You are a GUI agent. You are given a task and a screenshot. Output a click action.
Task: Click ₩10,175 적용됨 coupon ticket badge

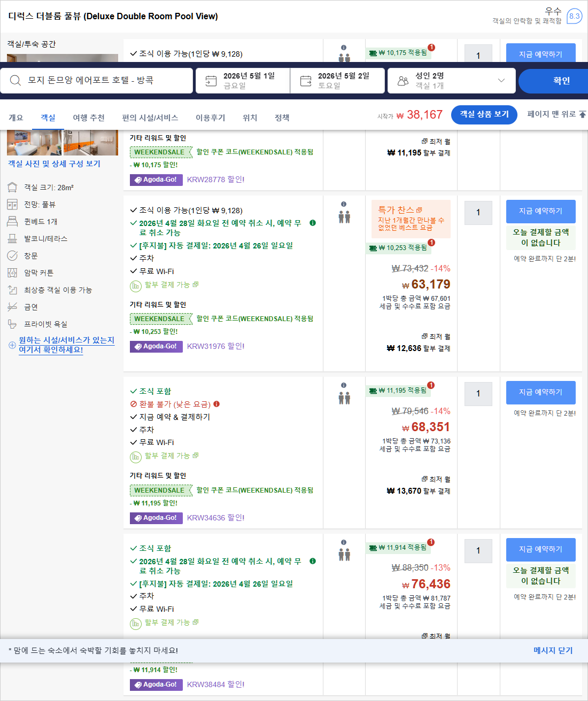coord(398,53)
